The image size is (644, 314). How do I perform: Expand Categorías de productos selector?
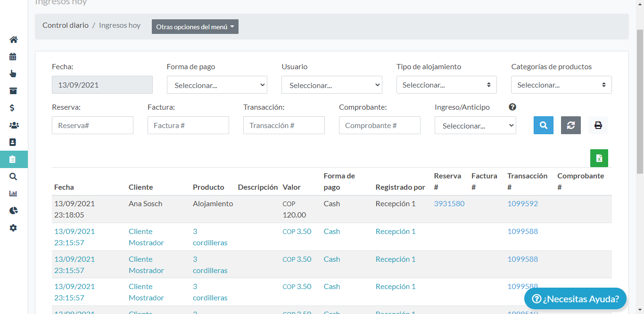(561, 85)
